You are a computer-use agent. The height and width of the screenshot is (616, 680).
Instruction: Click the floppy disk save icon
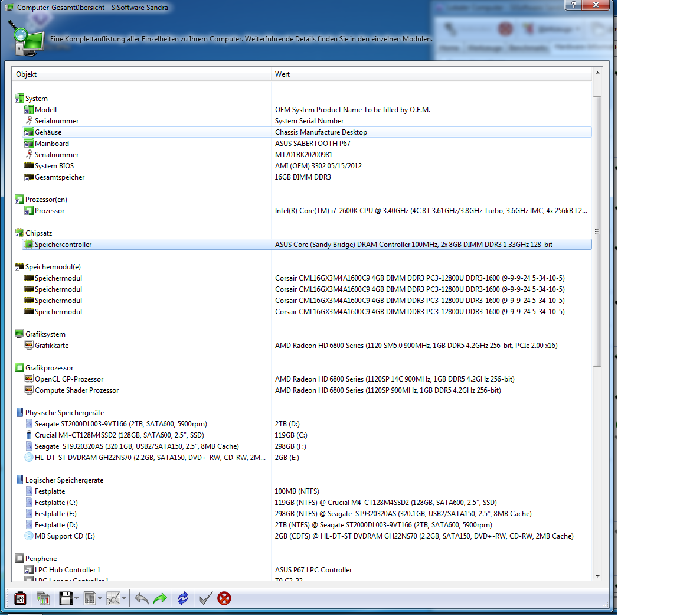(66, 599)
